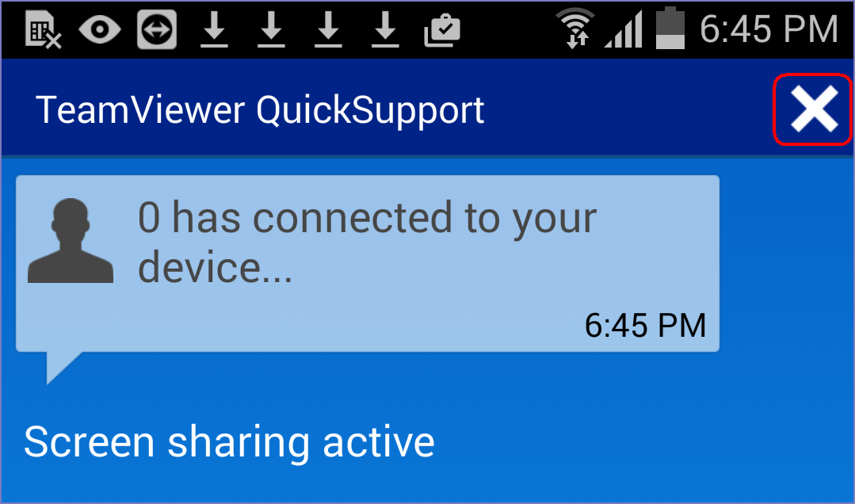Open the "0 has connected to your device" message
The image size is (855, 504).
coord(368,242)
